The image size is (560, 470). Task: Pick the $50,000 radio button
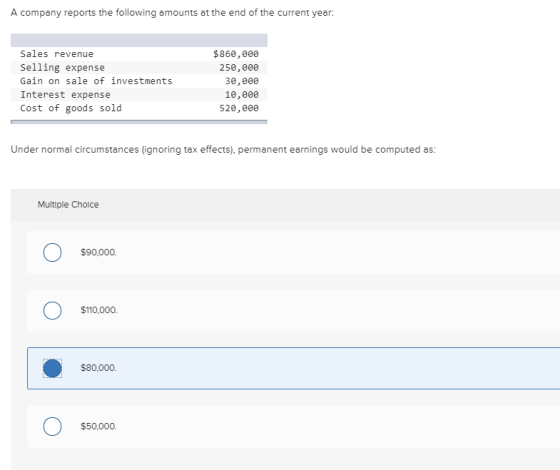(x=52, y=426)
